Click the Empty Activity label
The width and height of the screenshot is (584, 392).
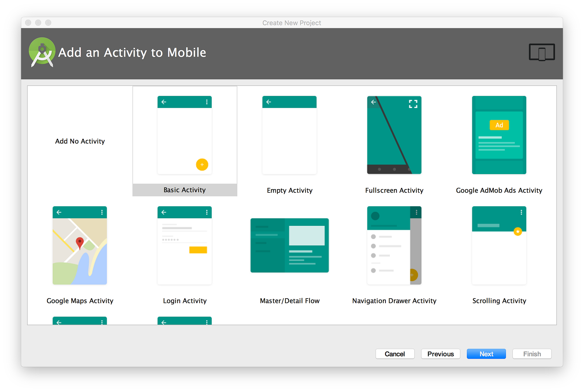[289, 191]
